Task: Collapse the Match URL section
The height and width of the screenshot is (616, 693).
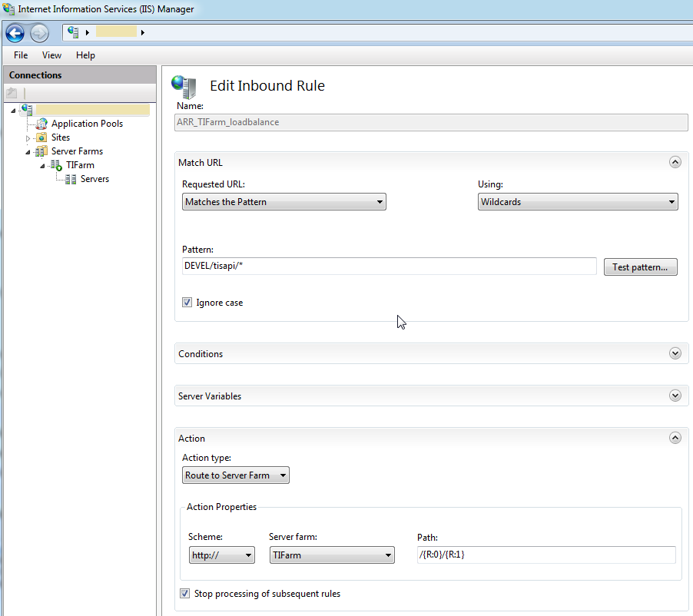Action: 675,162
